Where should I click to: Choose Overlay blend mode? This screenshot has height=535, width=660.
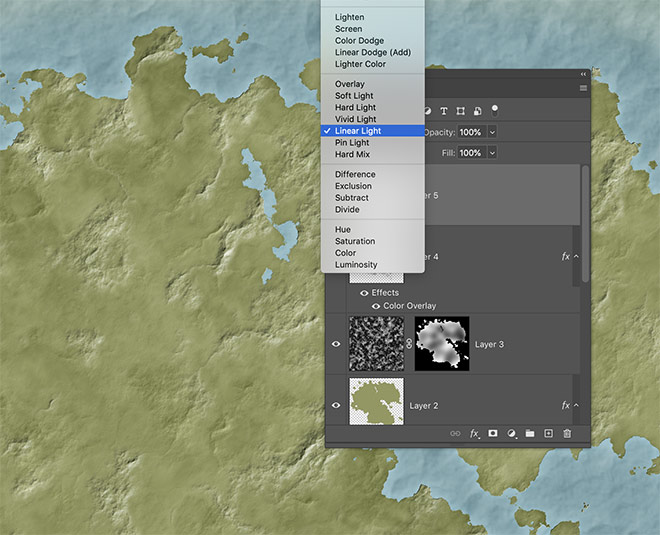coord(350,84)
